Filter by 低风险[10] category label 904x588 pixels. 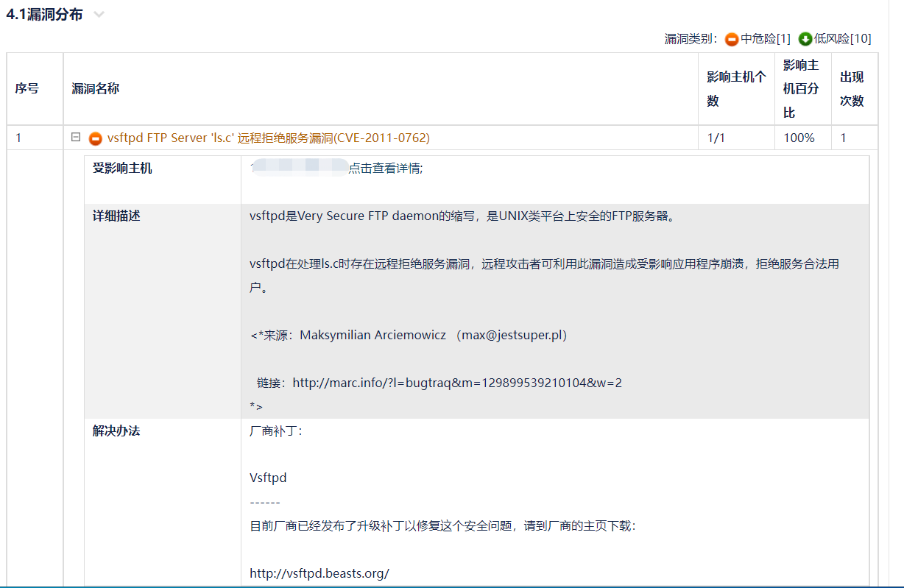tap(842, 39)
